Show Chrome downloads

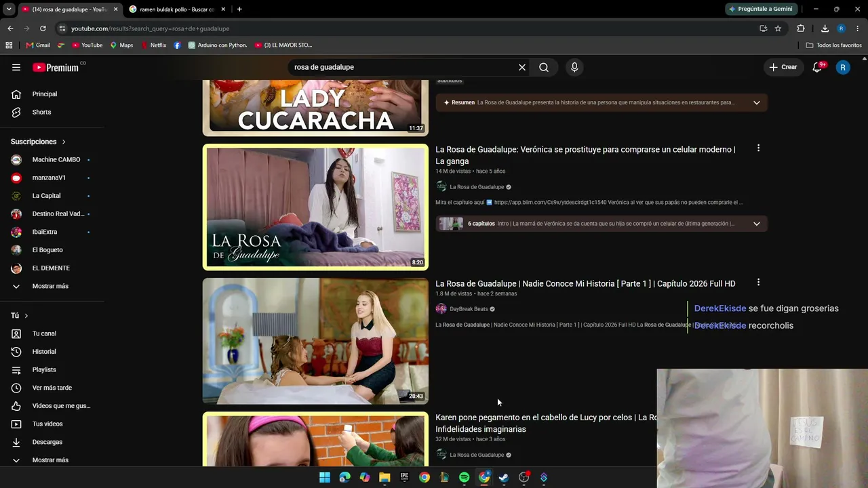(x=825, y=28)
